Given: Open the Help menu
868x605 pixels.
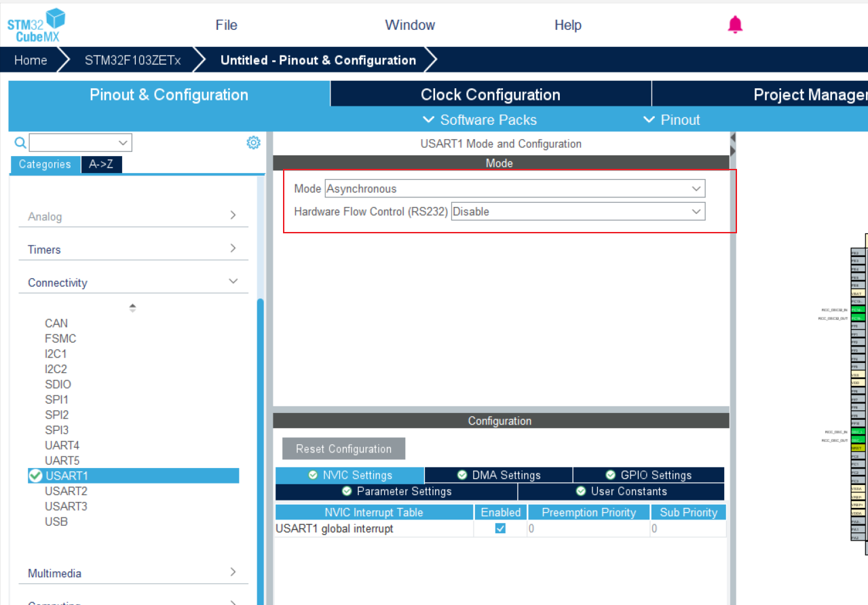Looking at the screenshot, I should click(568, 25).
